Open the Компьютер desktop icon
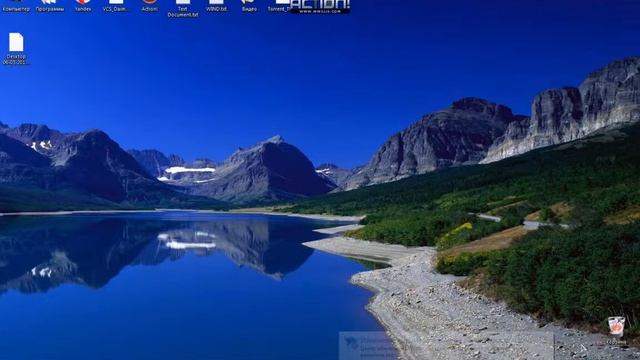640x360 pixels. coord(16,6)
